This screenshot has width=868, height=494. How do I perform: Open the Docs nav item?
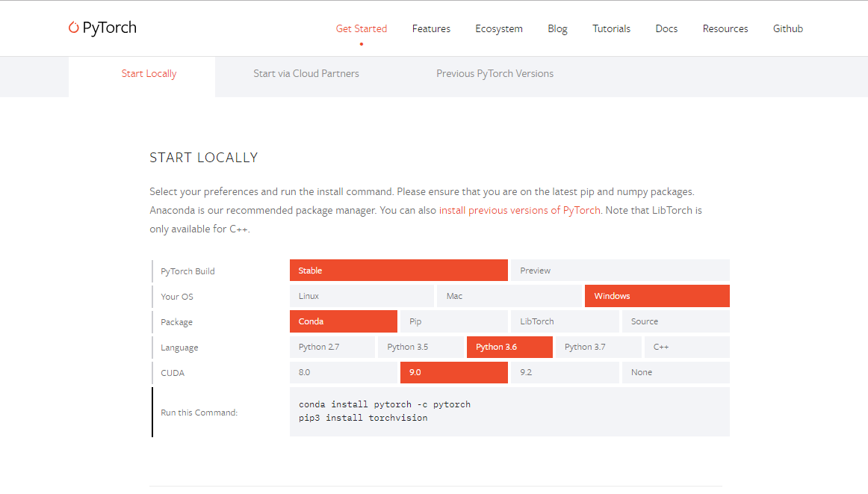(x=666, y=29)
